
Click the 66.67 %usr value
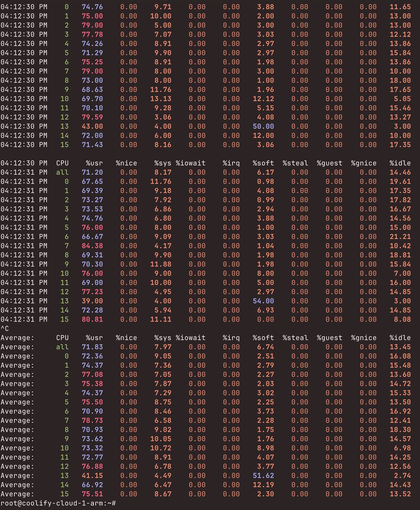pos(92,237)
